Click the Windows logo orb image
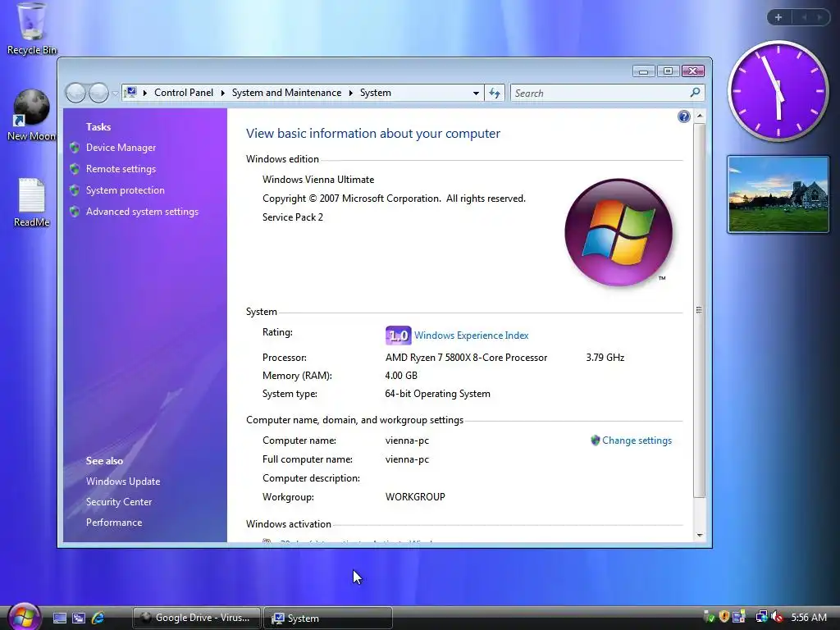 point(619,232)
